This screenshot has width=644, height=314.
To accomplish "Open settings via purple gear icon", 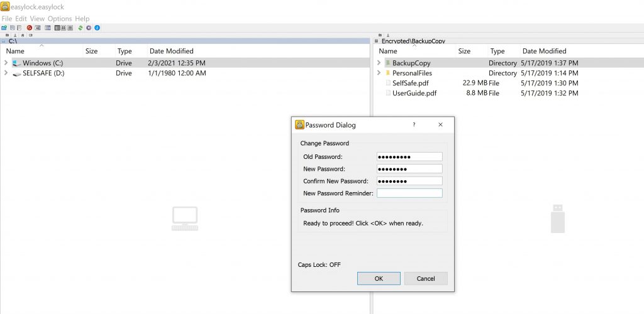I will (89, 28).
